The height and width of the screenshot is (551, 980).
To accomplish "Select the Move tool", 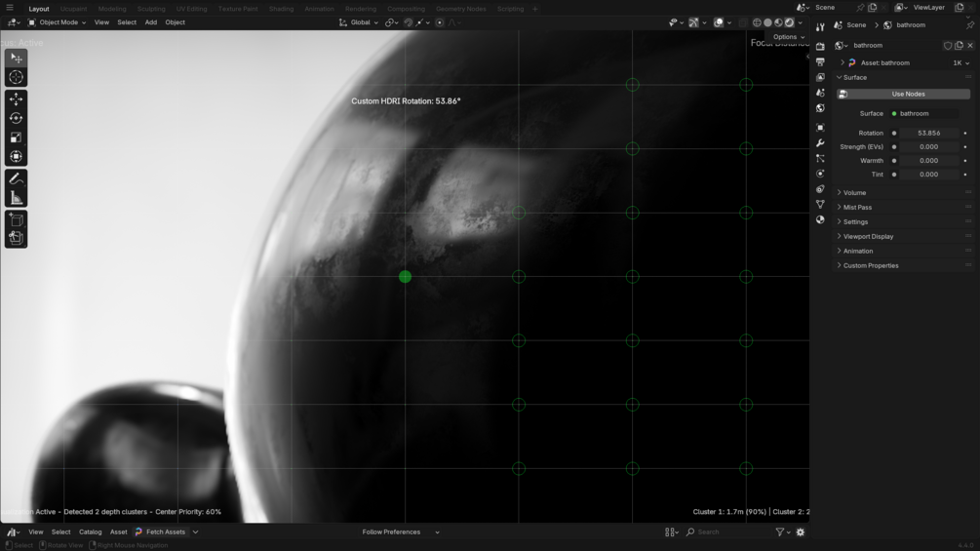I will coord(17,98).
